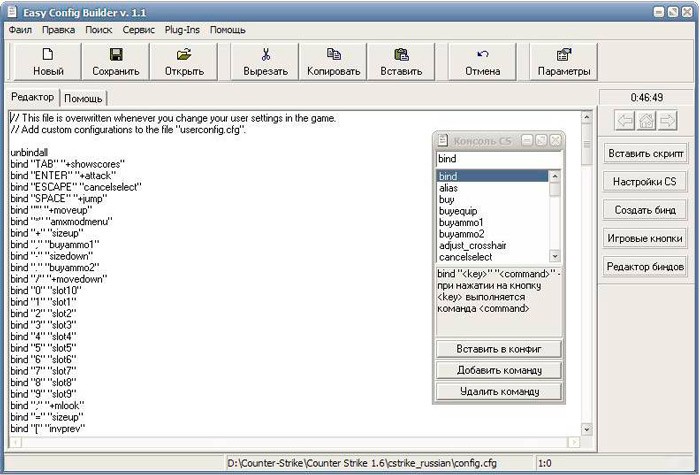Click the Консоль CS window title icon
Viewport: 700px width, 475px height.
point(442,140)
